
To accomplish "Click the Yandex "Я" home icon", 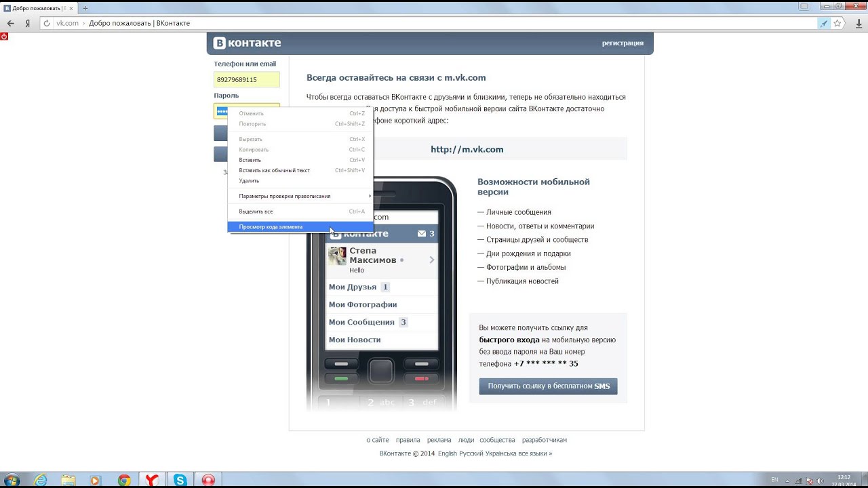I will 27,23.
